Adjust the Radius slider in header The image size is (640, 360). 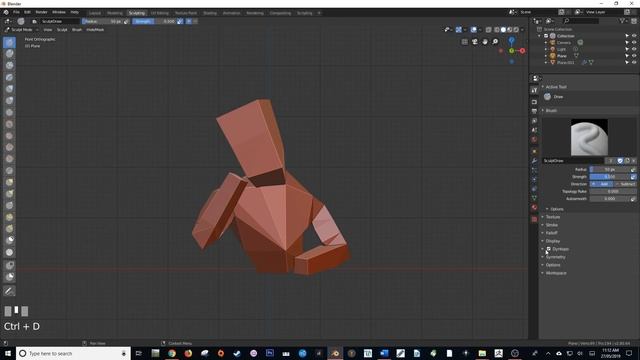102,21
